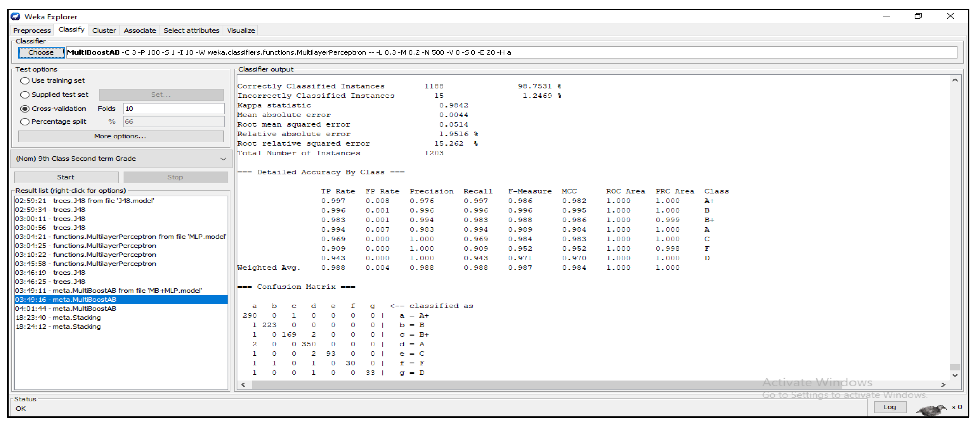Select result '03:04:25 - functions.MultilayerPerceptron'
Image resolution: width=980 pixels, height=425 pixels.
(x=121, y=246)
